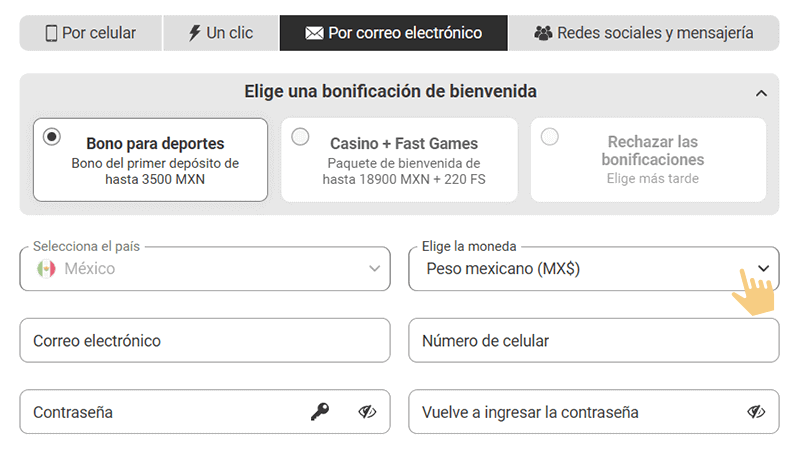Click the Mexico flag icon
Image resolution: width=800 pixels, height=450 pixels.
click(46, 269)
